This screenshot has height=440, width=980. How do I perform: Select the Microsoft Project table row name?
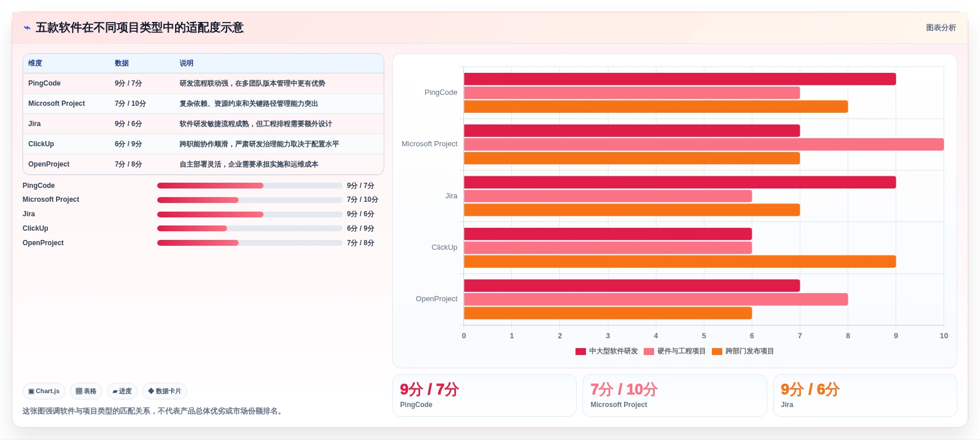pyautogui.click(x=57, y=103)
